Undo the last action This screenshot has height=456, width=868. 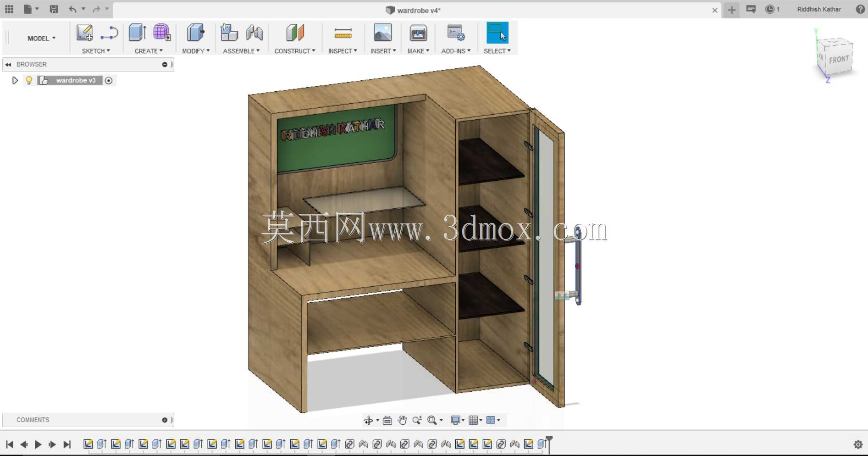[72, 9]
